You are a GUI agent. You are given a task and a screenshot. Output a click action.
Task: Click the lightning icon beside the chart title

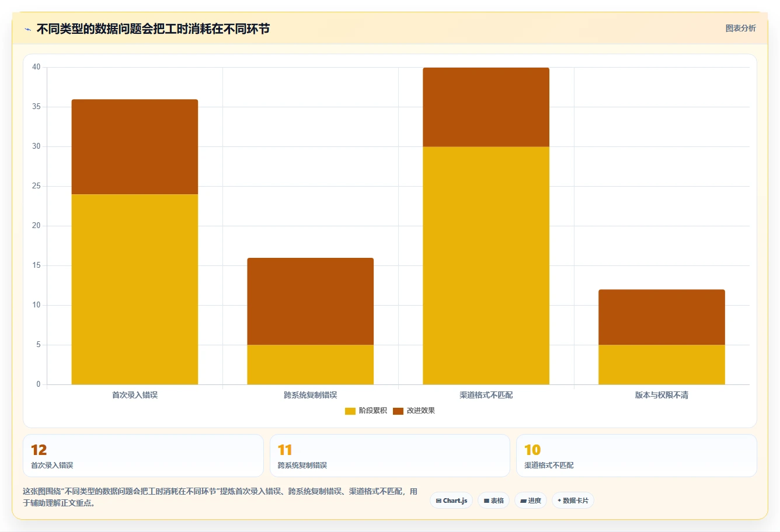pyautogui.click(x=27, y=29)
